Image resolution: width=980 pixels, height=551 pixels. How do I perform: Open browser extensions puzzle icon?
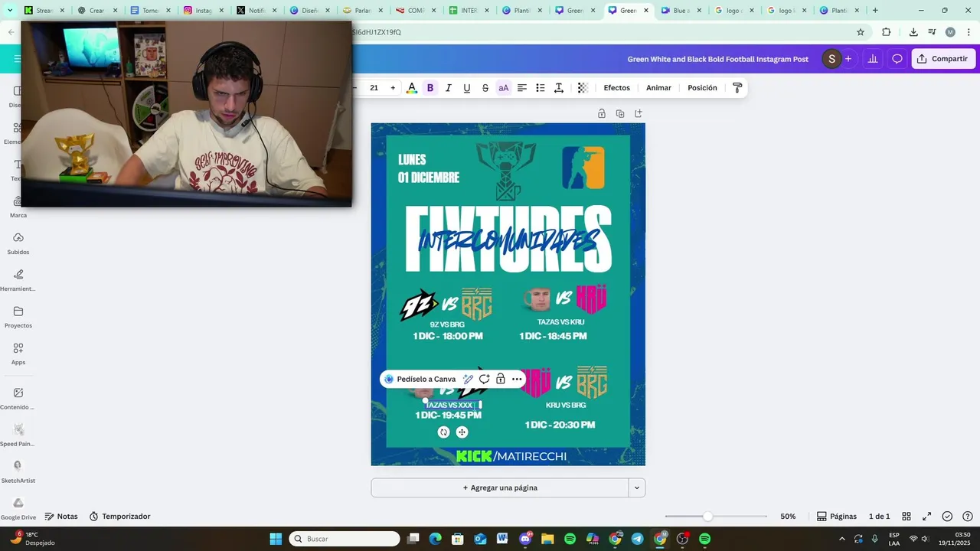tap(887, 32)
